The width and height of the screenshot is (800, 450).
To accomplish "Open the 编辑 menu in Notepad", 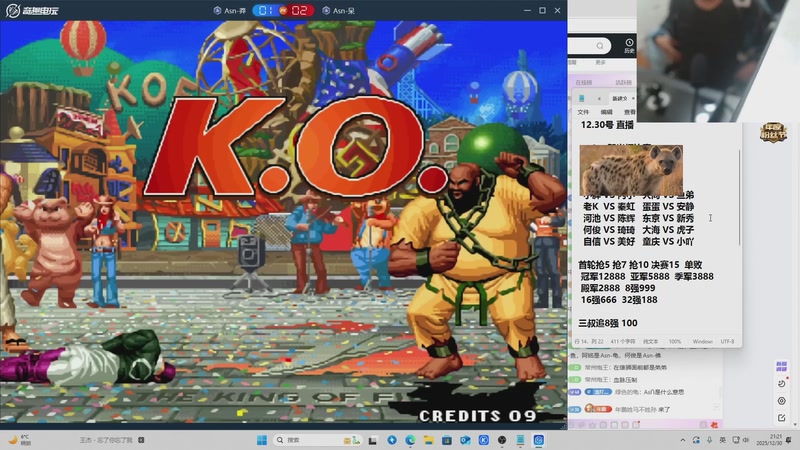I will click(607, 112).
